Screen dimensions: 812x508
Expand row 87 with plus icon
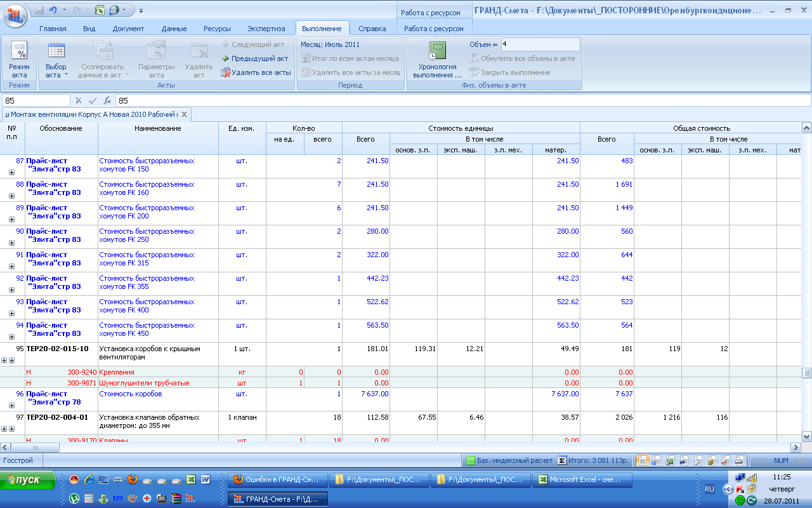click(11, 172)
